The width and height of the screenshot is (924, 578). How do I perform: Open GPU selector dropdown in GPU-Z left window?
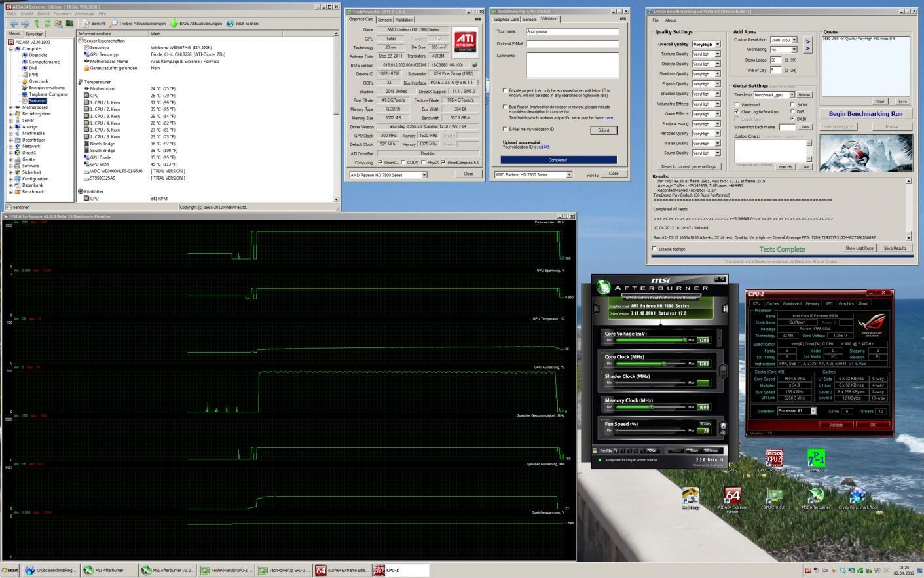point(424,175)
